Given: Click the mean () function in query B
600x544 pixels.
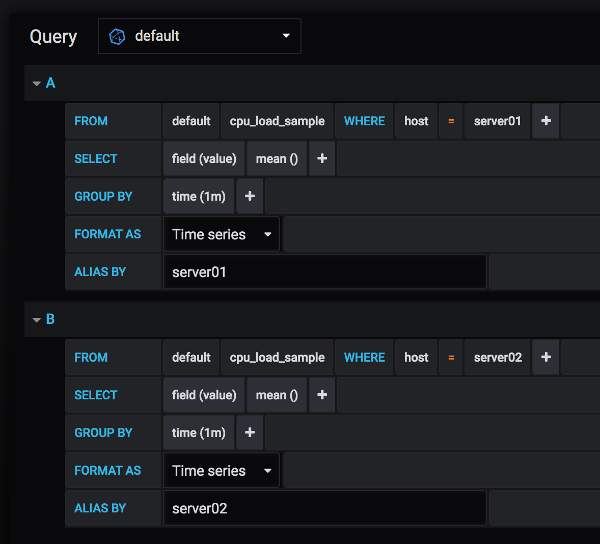Looking at the screenshot, I should (x=276, y=395).
